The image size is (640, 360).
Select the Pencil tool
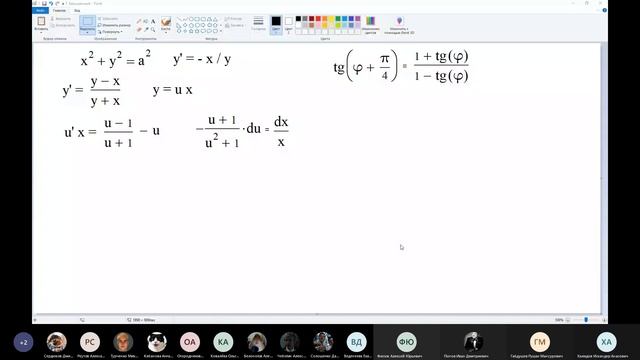[139, 21]
